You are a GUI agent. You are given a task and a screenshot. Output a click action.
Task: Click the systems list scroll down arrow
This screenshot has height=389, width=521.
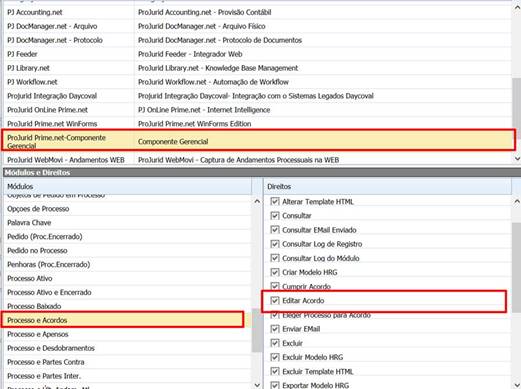coord(517,159)
